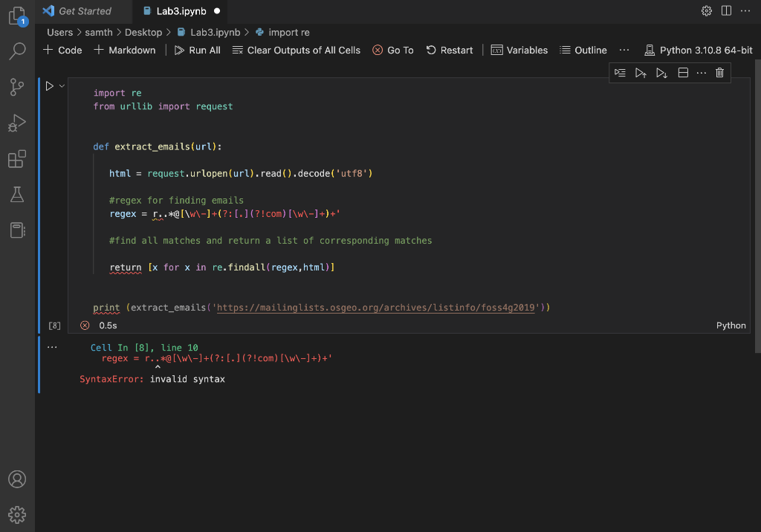Click Run by Line icon in cell toolbar

pos(620,73)
